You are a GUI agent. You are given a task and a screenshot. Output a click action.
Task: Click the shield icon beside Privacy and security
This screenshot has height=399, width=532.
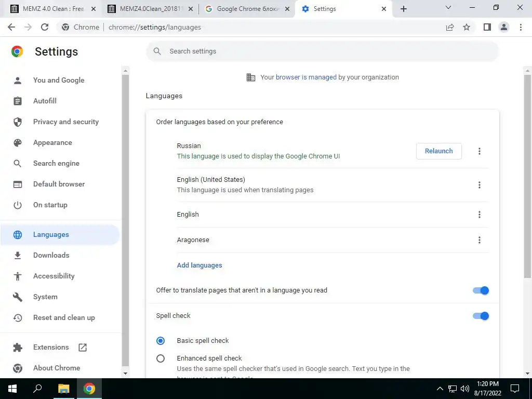[18, 122]
